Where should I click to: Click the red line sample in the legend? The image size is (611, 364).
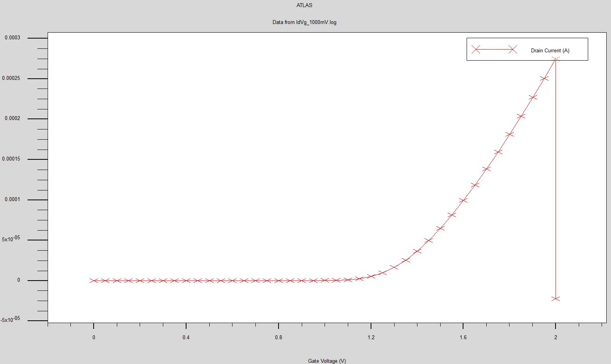coord(494,50)
